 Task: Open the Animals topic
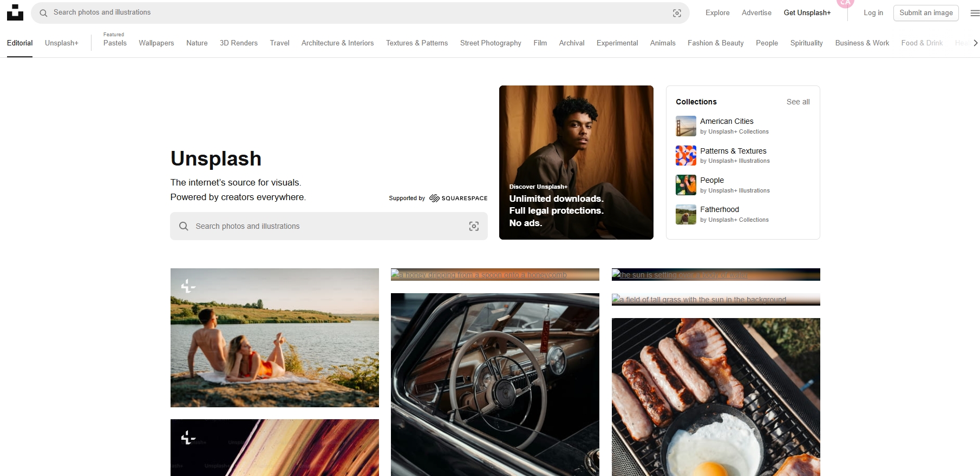[663, 43]
